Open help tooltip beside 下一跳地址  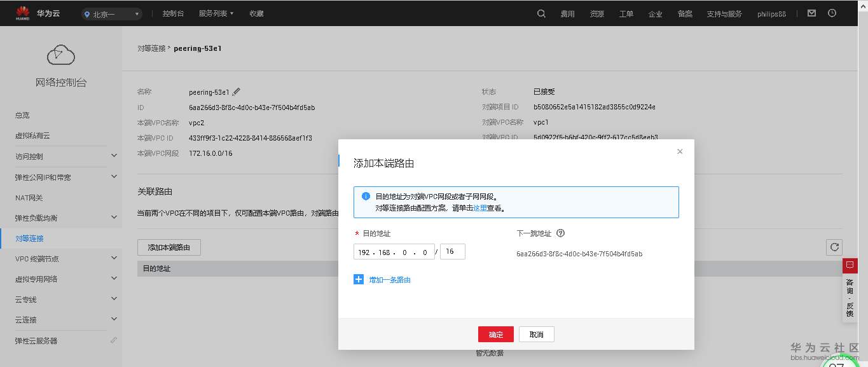[560, 233]
